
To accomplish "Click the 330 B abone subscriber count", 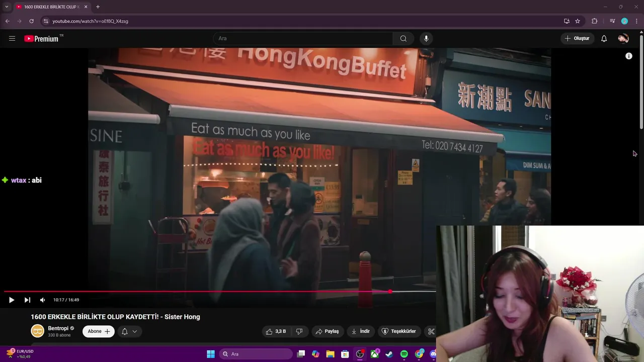I will click(x=59, y=335).
